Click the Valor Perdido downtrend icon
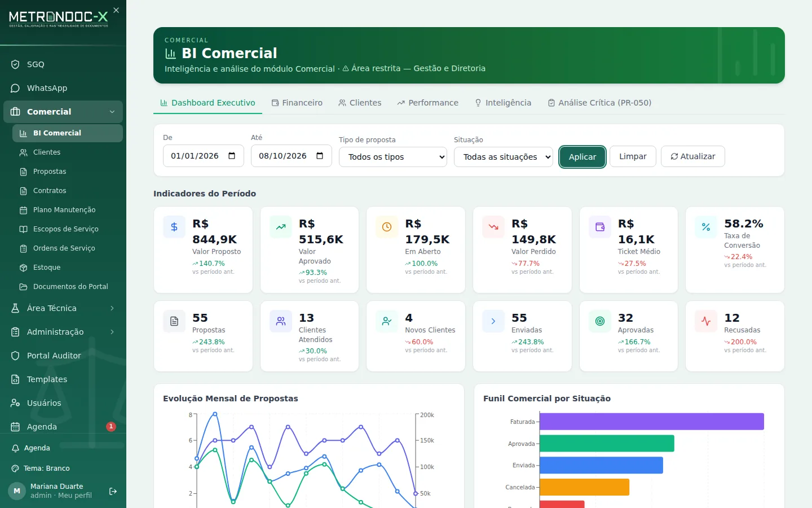Viewport: 812px width, 508px height. coord(493,227)
